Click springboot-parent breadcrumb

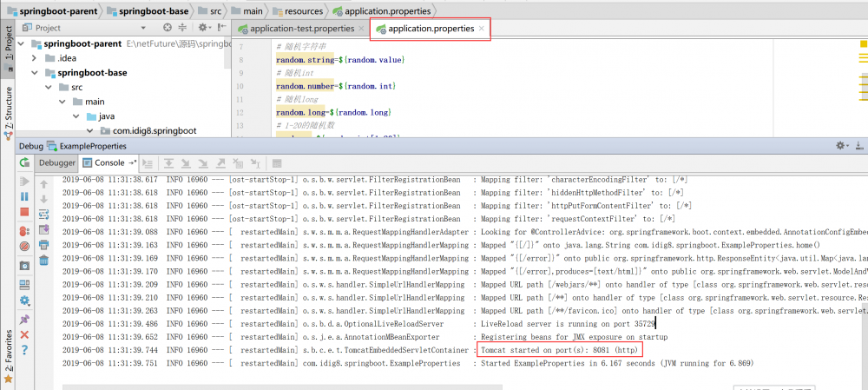click(x=51, y=10)
